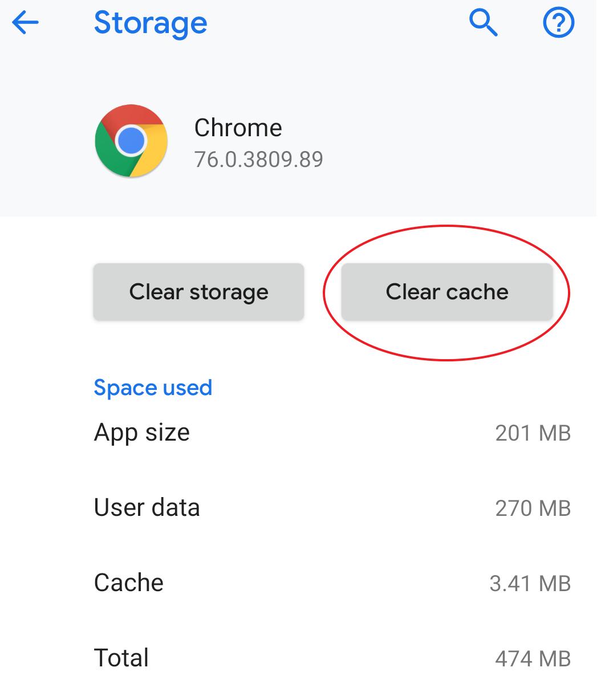Select the Cache row label

pos(129,583)
